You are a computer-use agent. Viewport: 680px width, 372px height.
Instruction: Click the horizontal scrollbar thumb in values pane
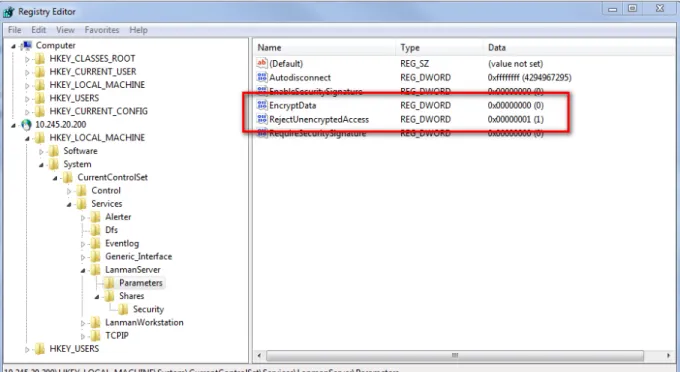tap(454, 356)
